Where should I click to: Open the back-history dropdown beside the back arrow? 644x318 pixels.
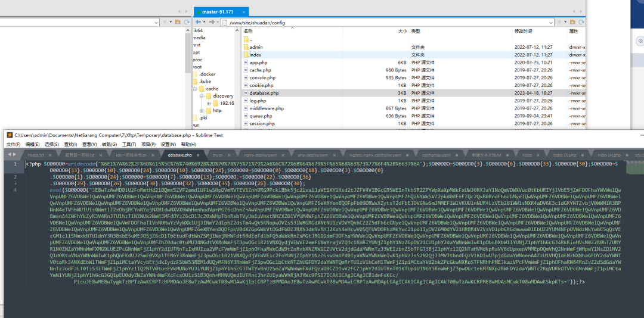[x=204, y=22]
